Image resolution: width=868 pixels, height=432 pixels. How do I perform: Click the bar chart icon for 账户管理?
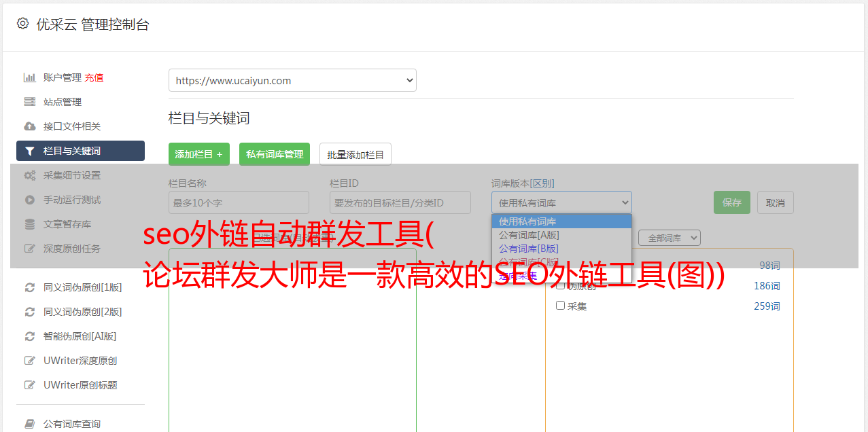pyautogui.click(x=30, y=77)
